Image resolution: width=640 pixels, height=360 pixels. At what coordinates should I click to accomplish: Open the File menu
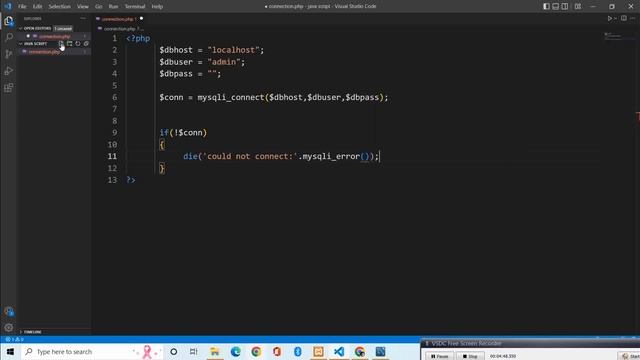tap(22, 7)
